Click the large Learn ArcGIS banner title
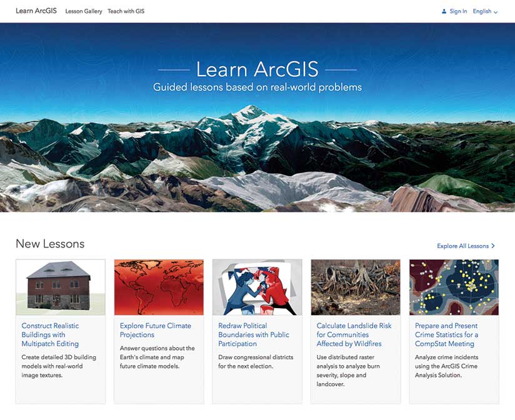This screenshot has width=515, height=420. tap(257, 69)
